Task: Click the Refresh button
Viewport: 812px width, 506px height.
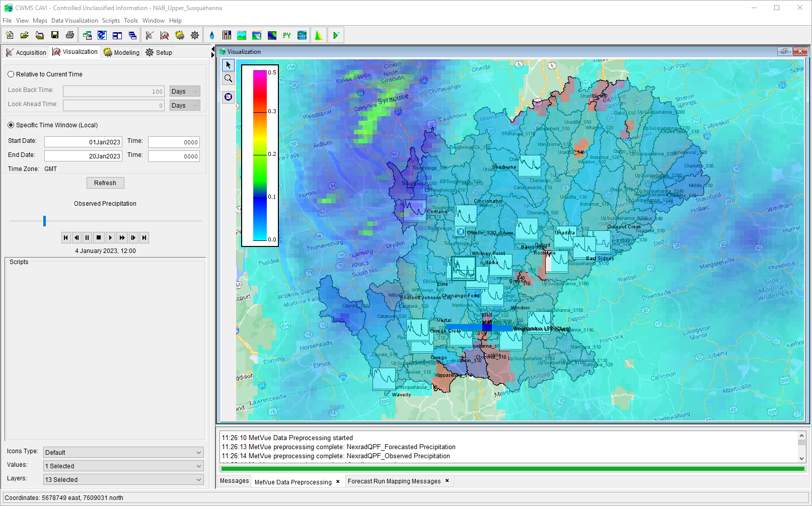Action: (x=105, y=183)
